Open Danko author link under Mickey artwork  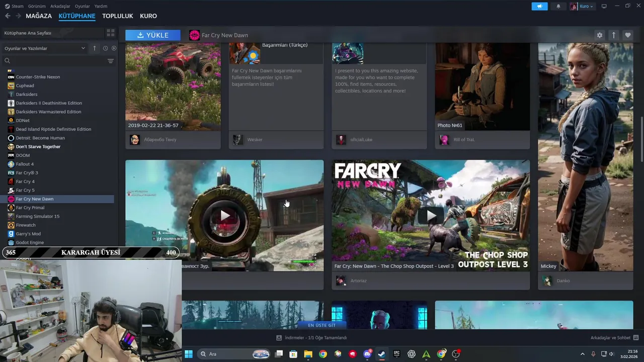tap(563, 281)
